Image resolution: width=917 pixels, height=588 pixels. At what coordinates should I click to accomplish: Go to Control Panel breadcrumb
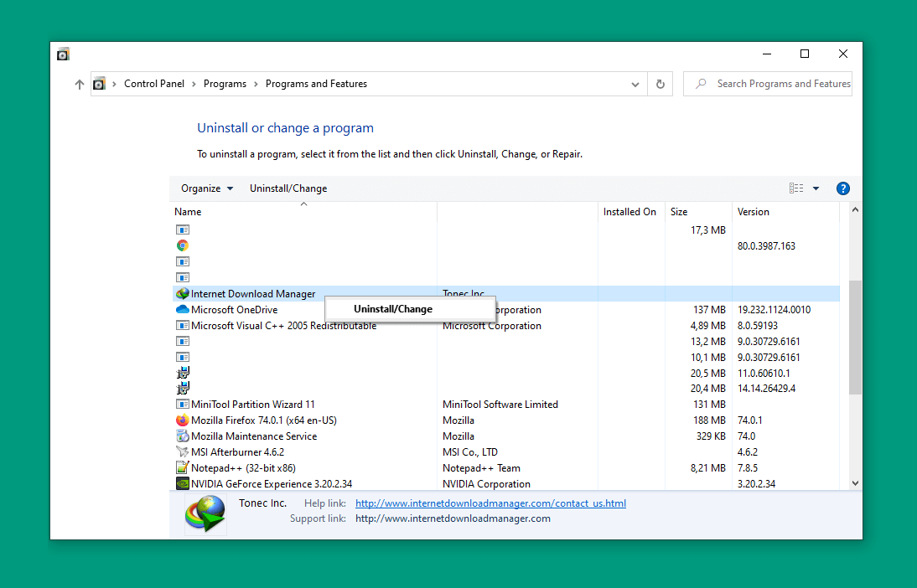pyautogui.click(x=153, y=84)
